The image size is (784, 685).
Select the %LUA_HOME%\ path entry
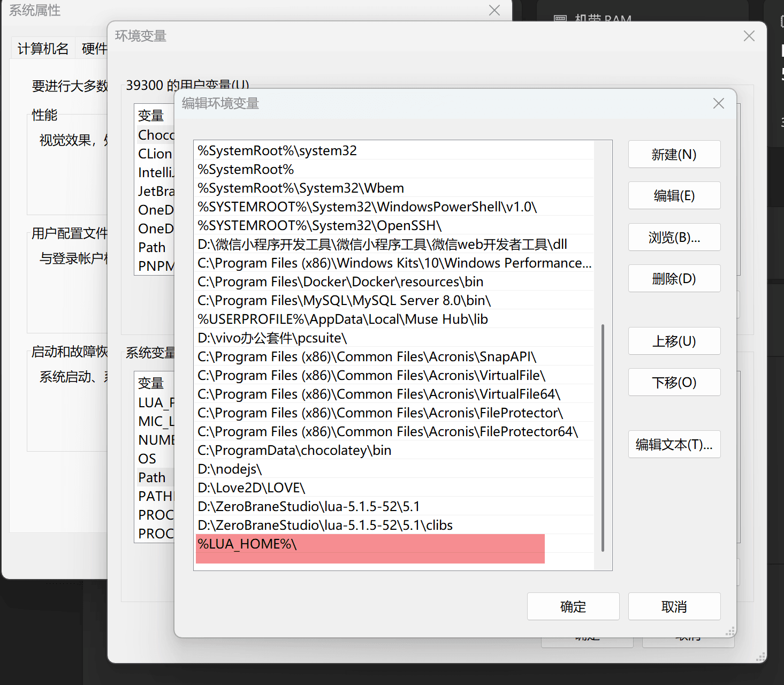pyautogui.click(x=369, y=544)
